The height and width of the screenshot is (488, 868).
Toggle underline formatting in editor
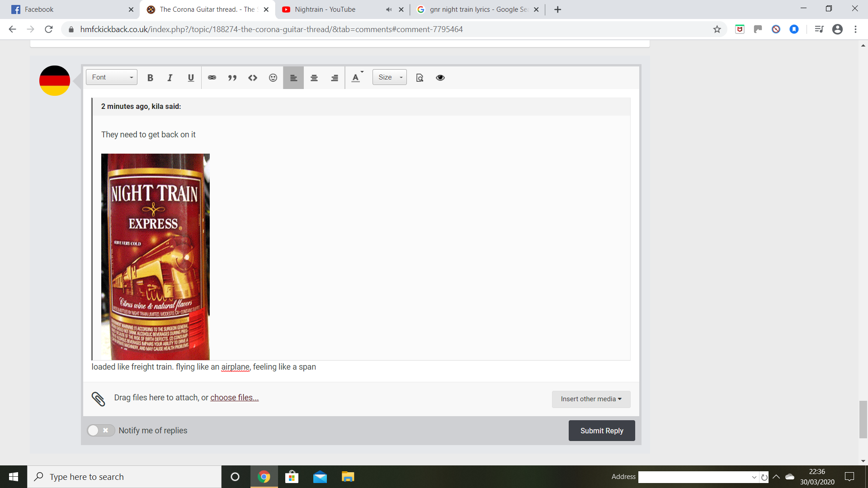[191, 78]
